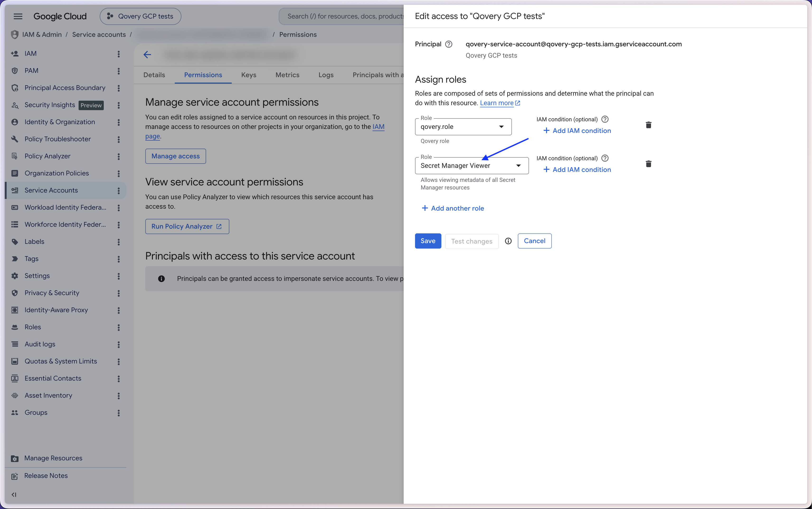The width and height of the screenshot is (812, 509).
Task: Delete the Secret Manager Viewer role
Action: (648, 164)
